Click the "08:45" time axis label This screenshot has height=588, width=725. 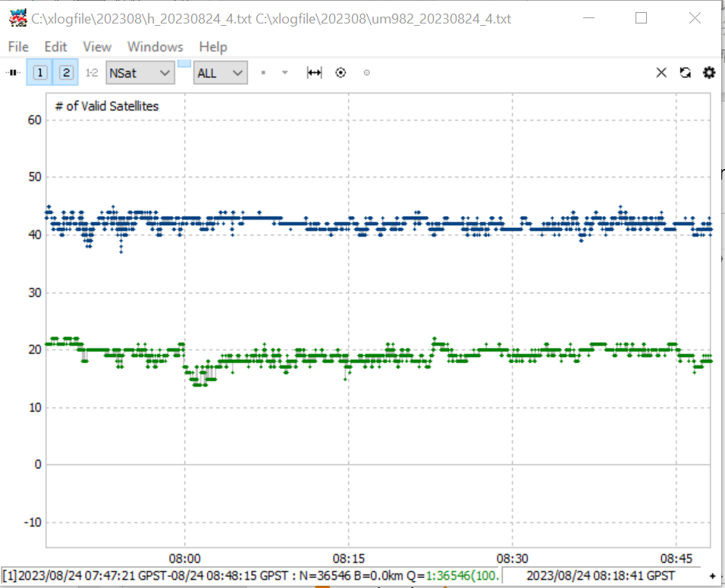(676, 558)
